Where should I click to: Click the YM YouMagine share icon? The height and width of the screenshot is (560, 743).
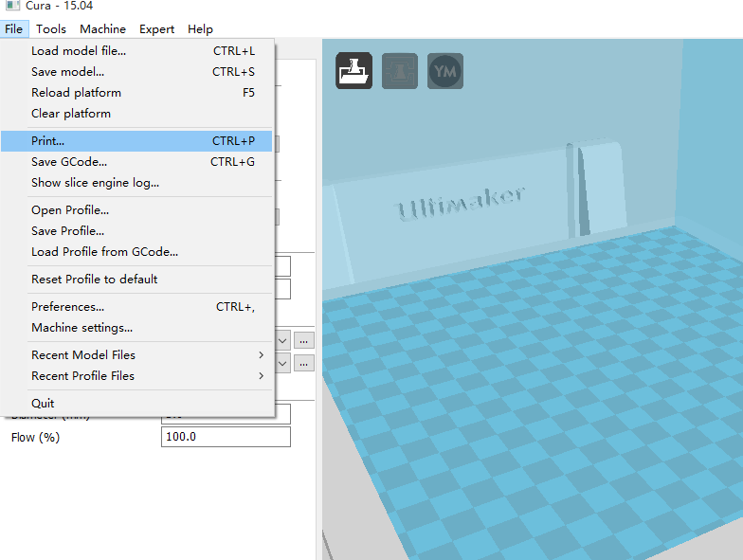click(x=445, y=71)
